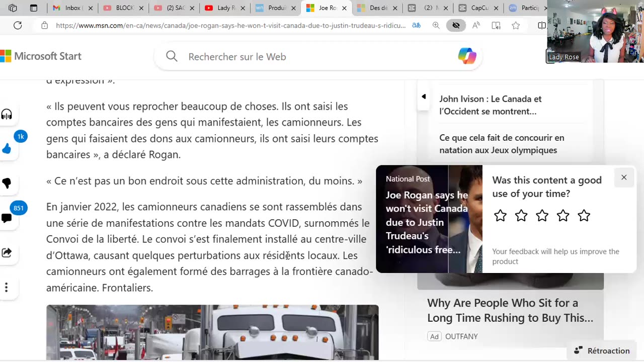Open John Ivison: Le Canada et l'Occident article
Viewport: 644px width, 362px height.
pyautogui.click(x=491, y=105)
